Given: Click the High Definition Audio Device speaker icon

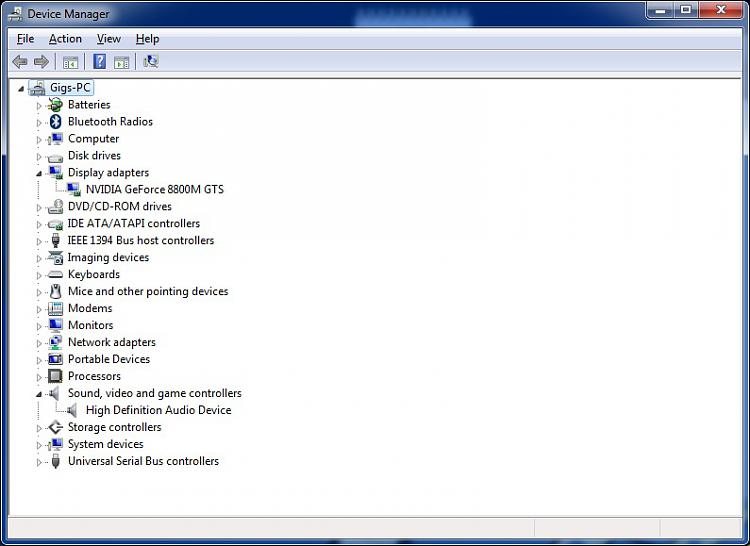Looking at the screenshot, I should 73,410.
